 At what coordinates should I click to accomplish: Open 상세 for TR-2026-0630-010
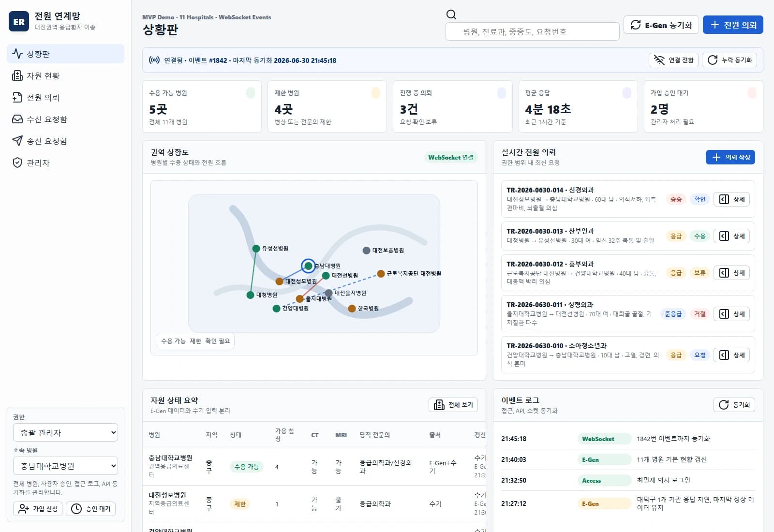coord(731,355)
